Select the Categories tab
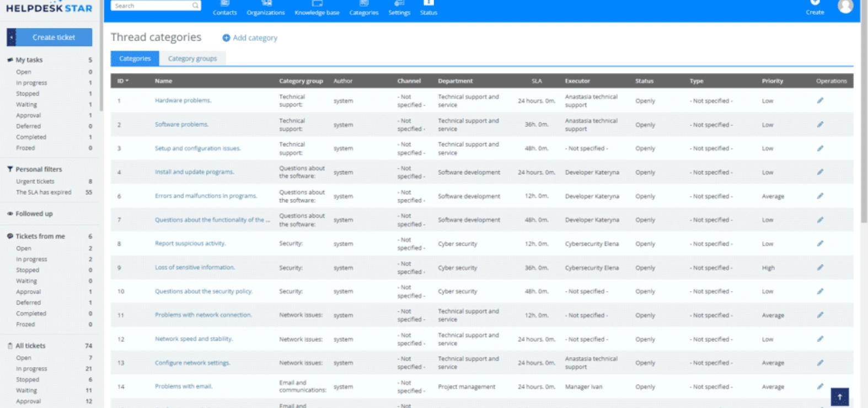This screenshot has height=408, width=868. (135, 58)
